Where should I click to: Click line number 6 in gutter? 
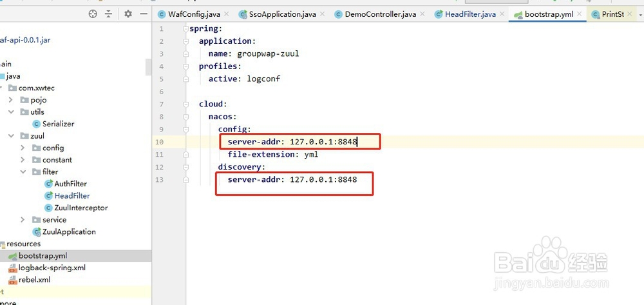[x=161, y=92]
